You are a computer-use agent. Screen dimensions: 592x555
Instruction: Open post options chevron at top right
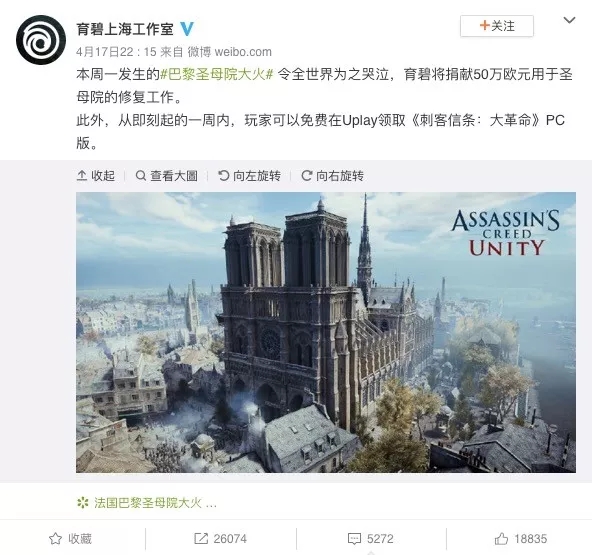click(569, 20)
